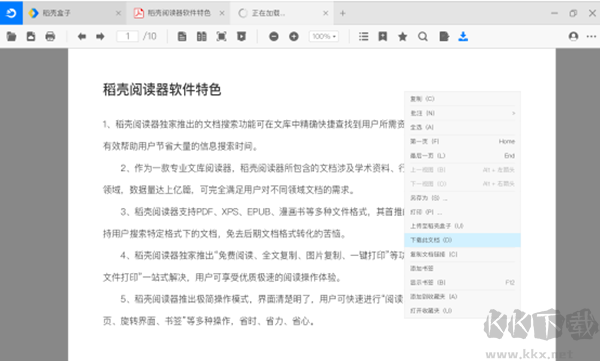Click the printer icon in toolbar
The image size is (600, 361).
pos(50,36)
